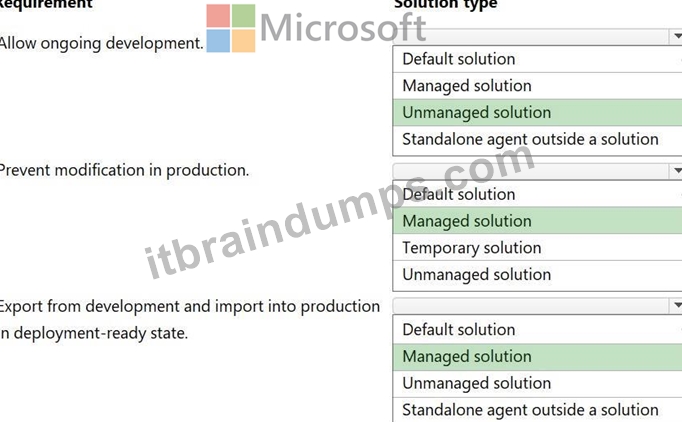682x422 pixels.
Task: Click the third empty combo box field
Action: [531, 306]
